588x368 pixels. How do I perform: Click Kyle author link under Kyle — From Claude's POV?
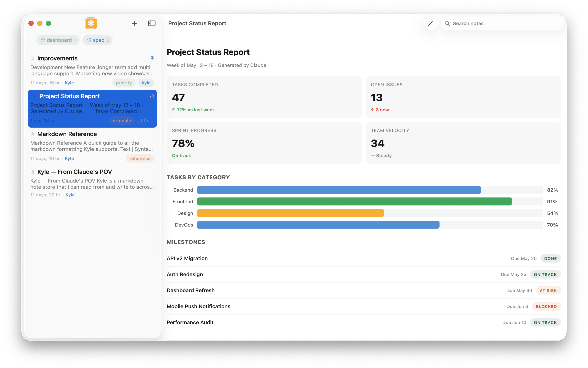pos(70,195)
